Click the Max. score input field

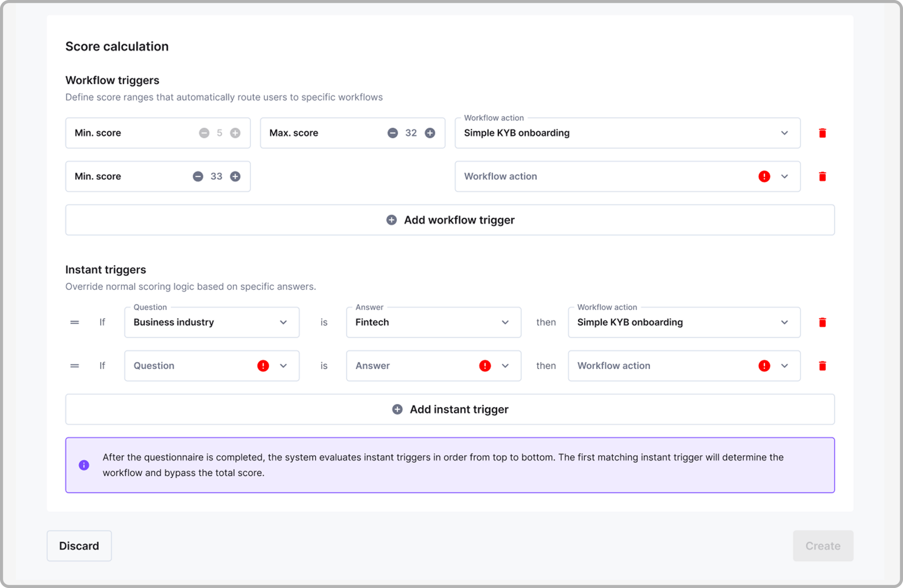pos(352,133)
